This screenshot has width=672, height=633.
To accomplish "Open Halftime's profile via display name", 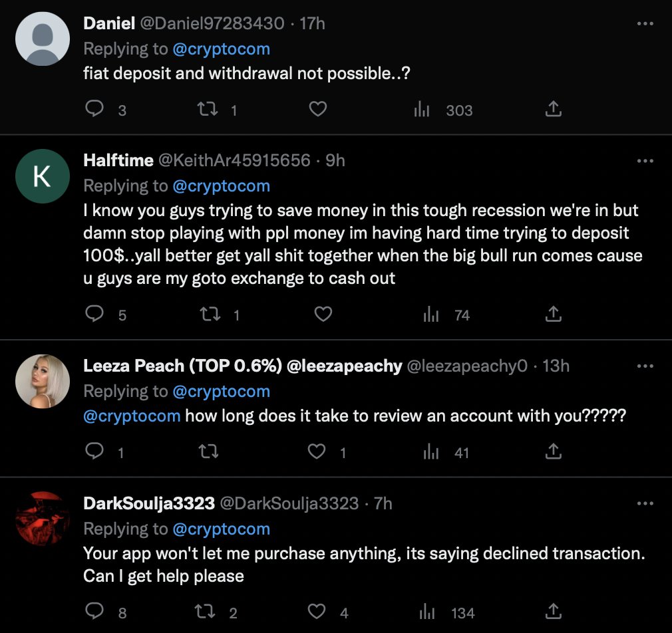I will (x=118, y=160).
